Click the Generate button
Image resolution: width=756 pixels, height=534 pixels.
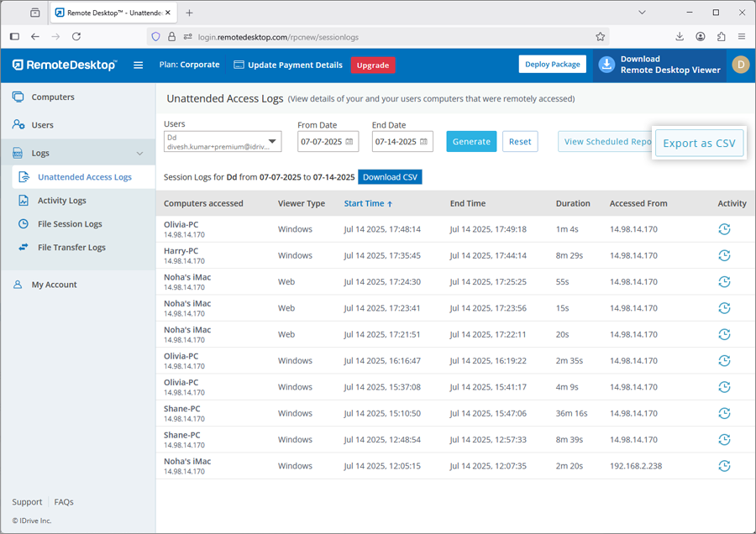(x=471, y=142)
